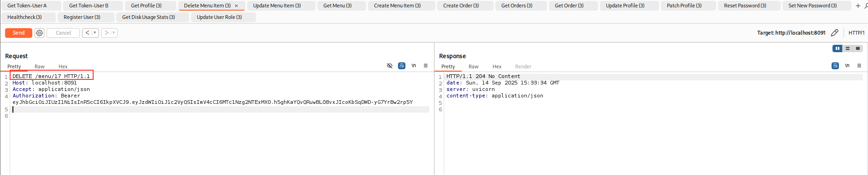Expand the back history dropdown arrow
The height and width of the screenshot is (175, 868).
click(x=95, y=33)
